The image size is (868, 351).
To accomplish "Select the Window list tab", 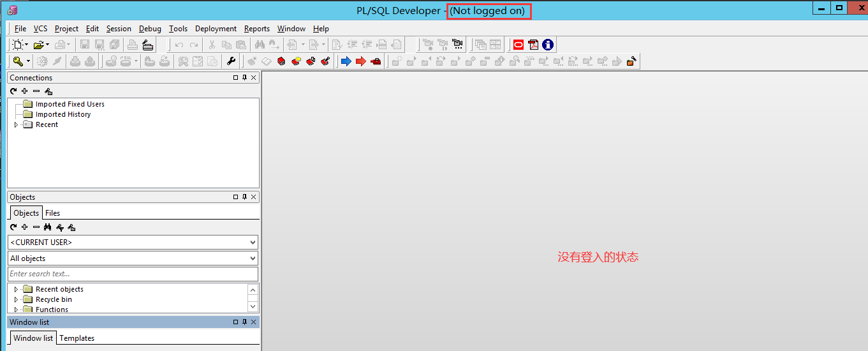I will 33,338.
